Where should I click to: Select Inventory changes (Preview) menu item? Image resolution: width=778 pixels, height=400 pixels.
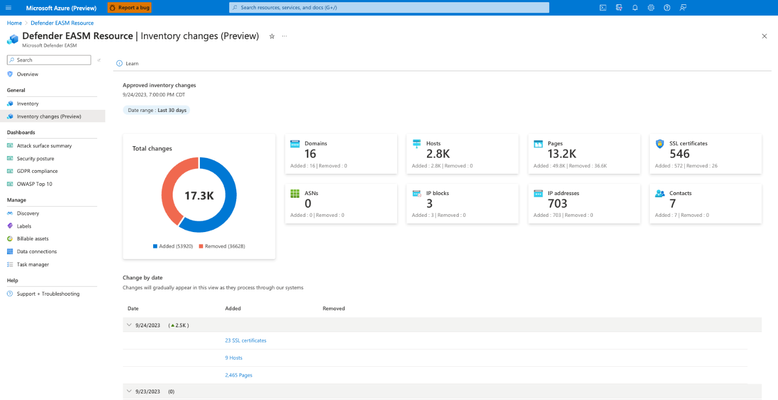click(x=53, y=116)
